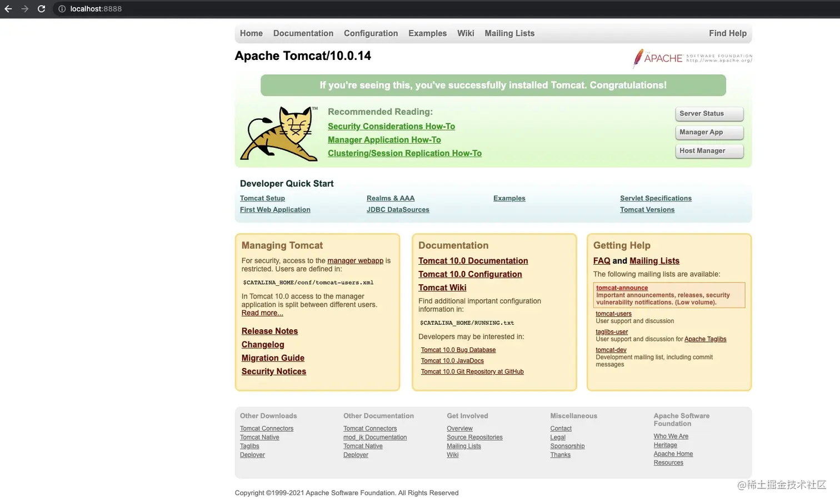Open the Source Repositories link
This screenshot has width=840, height=504.
click(x=474, y=437)
